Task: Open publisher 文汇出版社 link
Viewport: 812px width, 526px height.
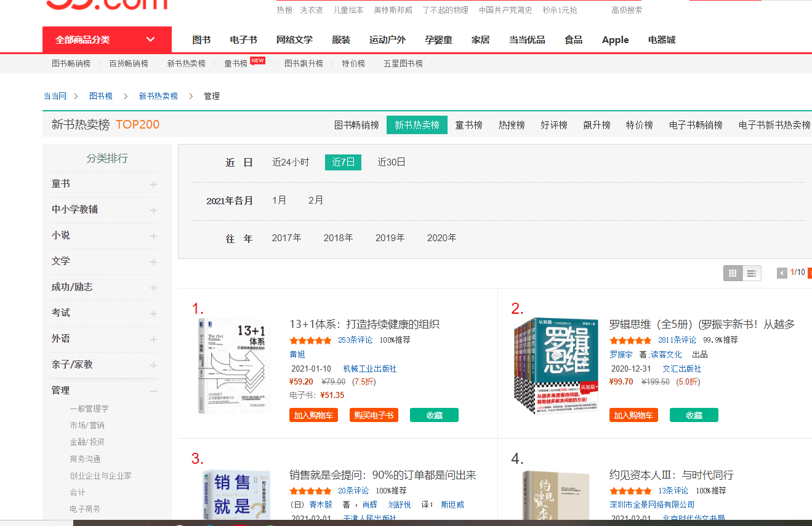Action: pyautogui.click(x=682, y=369)
